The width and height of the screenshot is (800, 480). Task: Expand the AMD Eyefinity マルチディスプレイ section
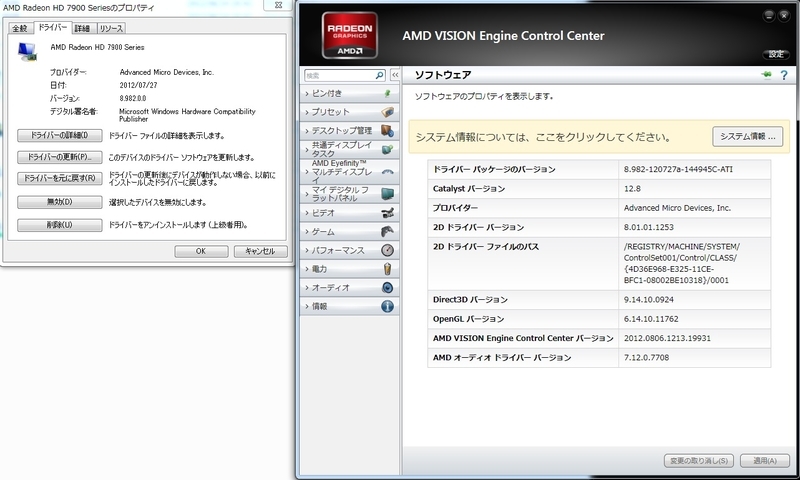pos(349,172)
